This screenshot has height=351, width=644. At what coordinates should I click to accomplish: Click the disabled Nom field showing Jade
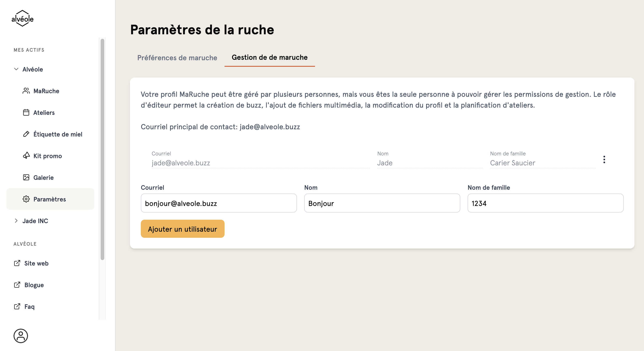click(x=430, y=163)
